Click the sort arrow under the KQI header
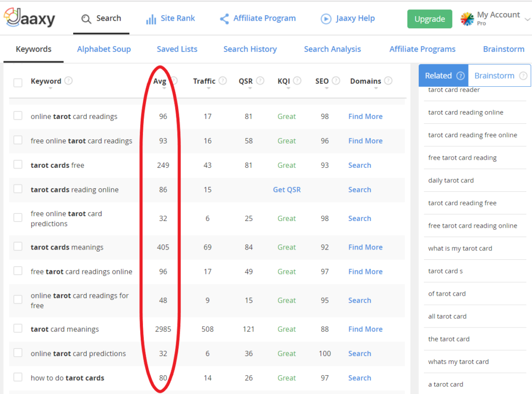This screenshot has width=532, height=394. (x=288, y=88)
